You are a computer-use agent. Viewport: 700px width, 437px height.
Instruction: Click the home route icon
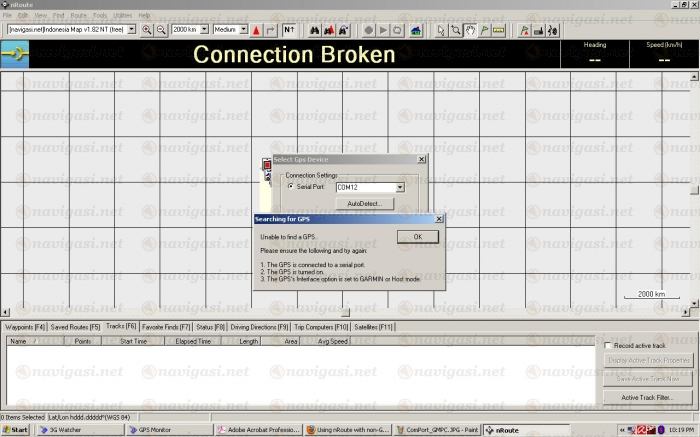tap(414, 30)
